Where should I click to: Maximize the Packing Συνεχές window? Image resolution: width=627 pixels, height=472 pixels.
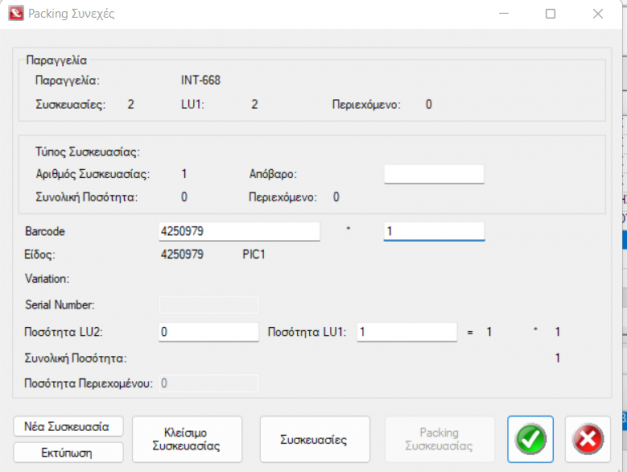click(x=551, y=14)
